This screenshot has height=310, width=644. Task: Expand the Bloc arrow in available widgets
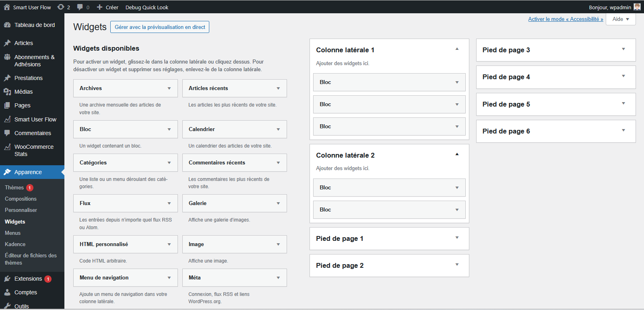[x=169, y=129]
